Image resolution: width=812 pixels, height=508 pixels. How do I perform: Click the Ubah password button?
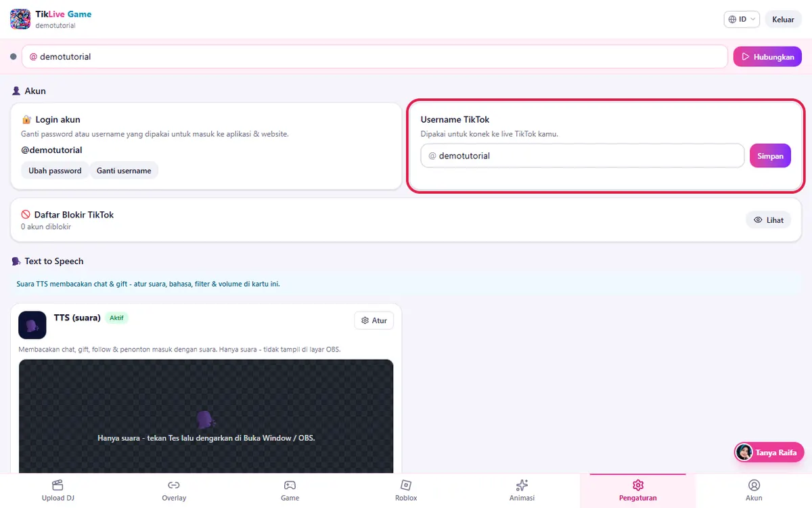point(55,171)
